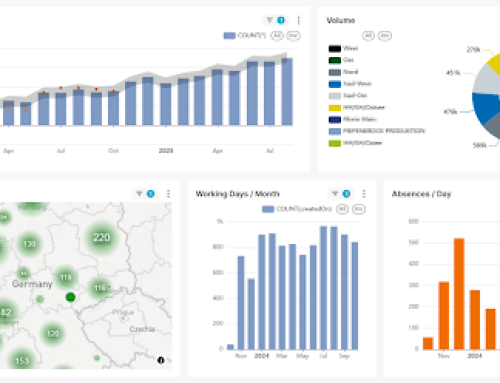Image resolution: width=500 pixels, height=383 pixels.
Task: Toggle PIEPENBROCK PRODUKTION legend entry
Action: click(x=377, y=131)
